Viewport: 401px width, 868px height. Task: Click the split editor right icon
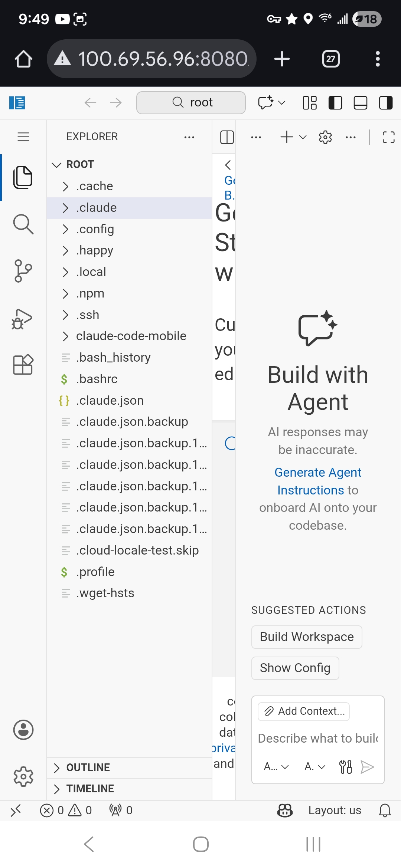227,137
